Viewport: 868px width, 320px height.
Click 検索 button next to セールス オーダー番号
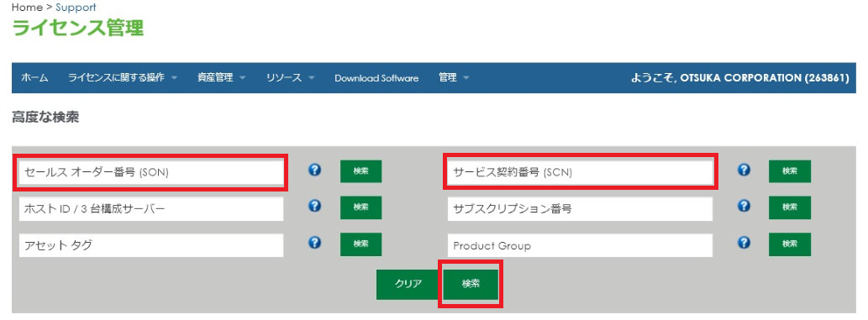coord(361,171)
